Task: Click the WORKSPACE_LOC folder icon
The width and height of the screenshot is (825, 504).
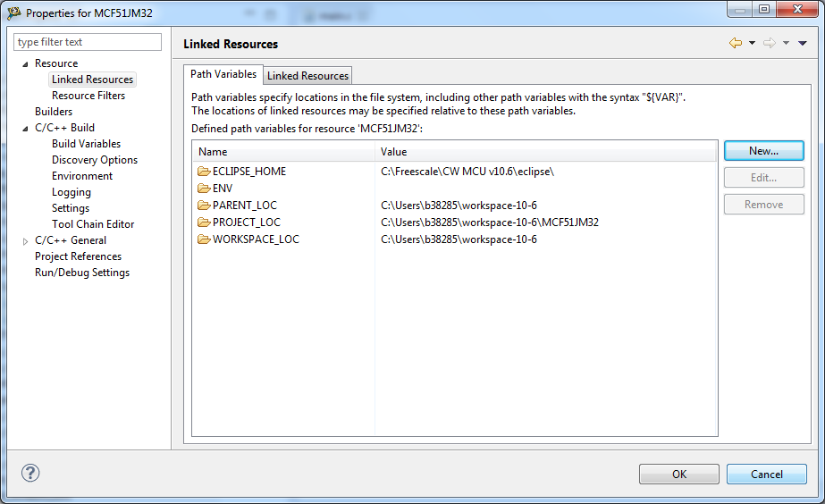Action: coord(204,239)
